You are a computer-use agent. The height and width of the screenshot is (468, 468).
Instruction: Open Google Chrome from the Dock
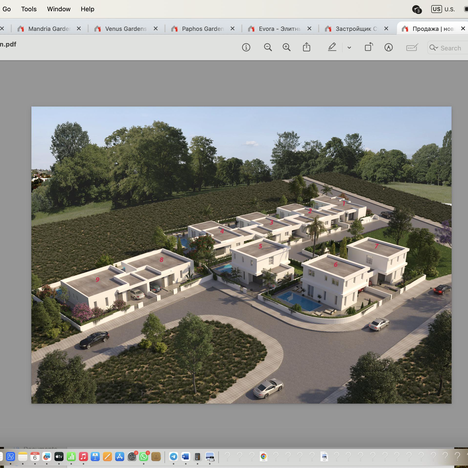tap(264, 457)
